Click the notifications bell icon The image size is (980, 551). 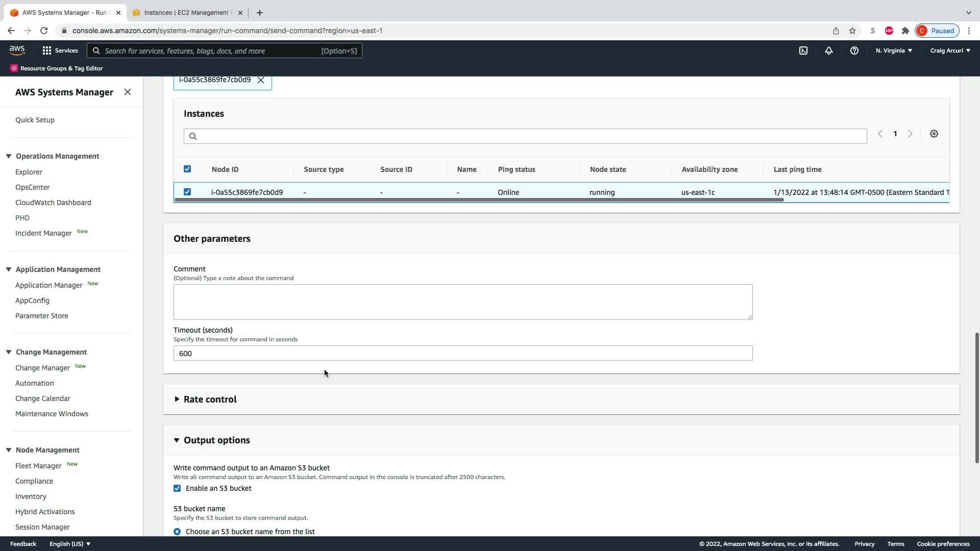(828, 51)
